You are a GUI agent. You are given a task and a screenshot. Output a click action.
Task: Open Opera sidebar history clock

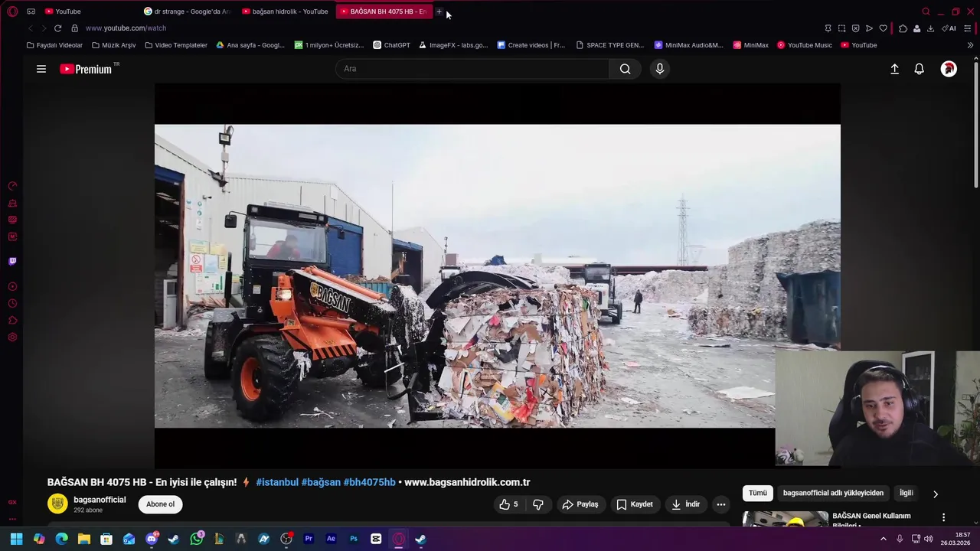[12, 304]
